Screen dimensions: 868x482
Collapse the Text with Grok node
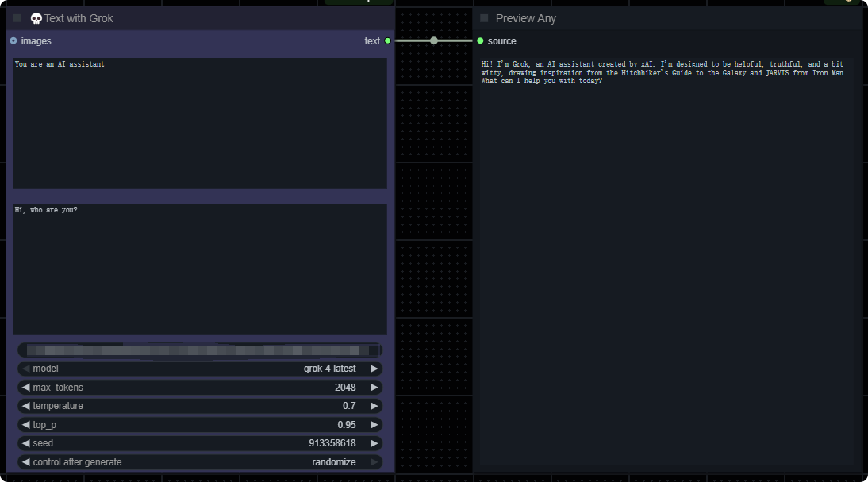[x=17, y=18]
